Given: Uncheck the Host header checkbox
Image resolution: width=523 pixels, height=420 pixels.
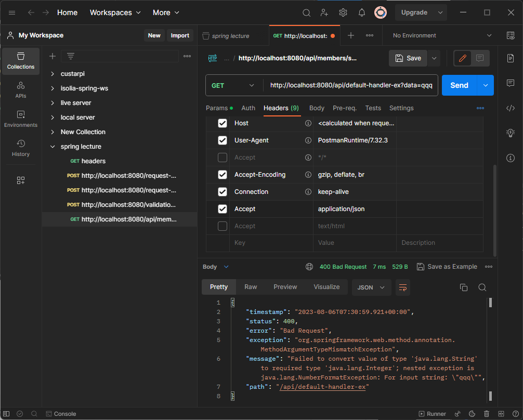Looking at the screenshot, I should click(x=223, y=123).
